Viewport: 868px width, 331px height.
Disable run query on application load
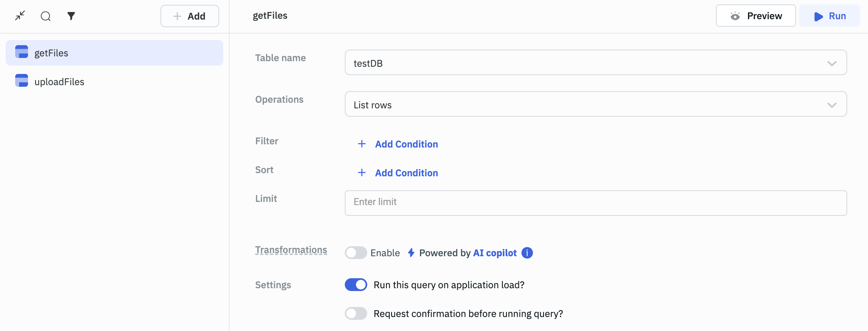(356, 285)
